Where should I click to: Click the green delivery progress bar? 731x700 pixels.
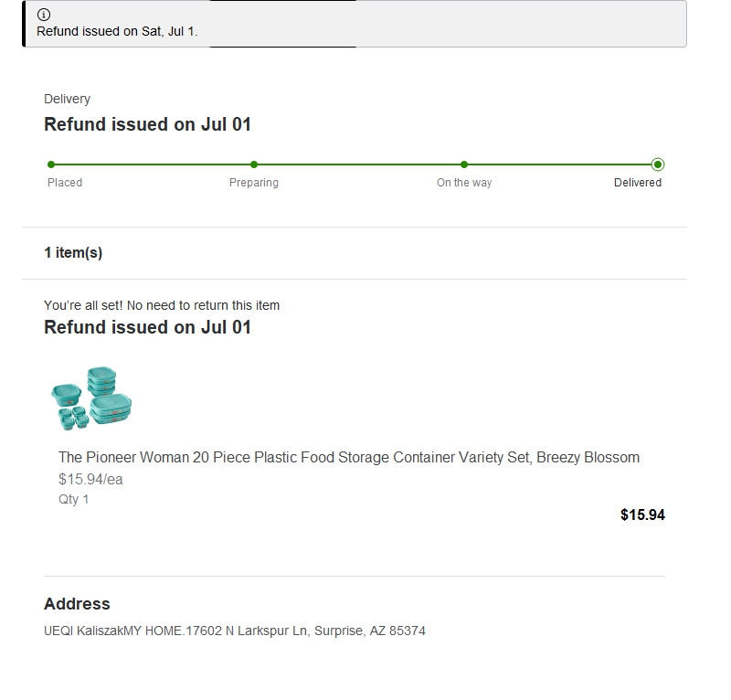[356, 164]
